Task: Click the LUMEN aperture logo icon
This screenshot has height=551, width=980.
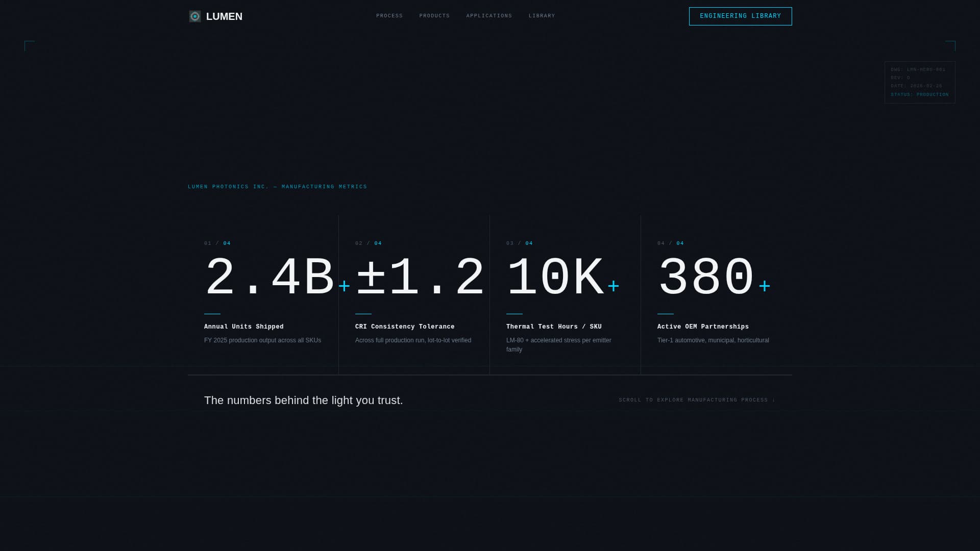Action: coord(194,16)
